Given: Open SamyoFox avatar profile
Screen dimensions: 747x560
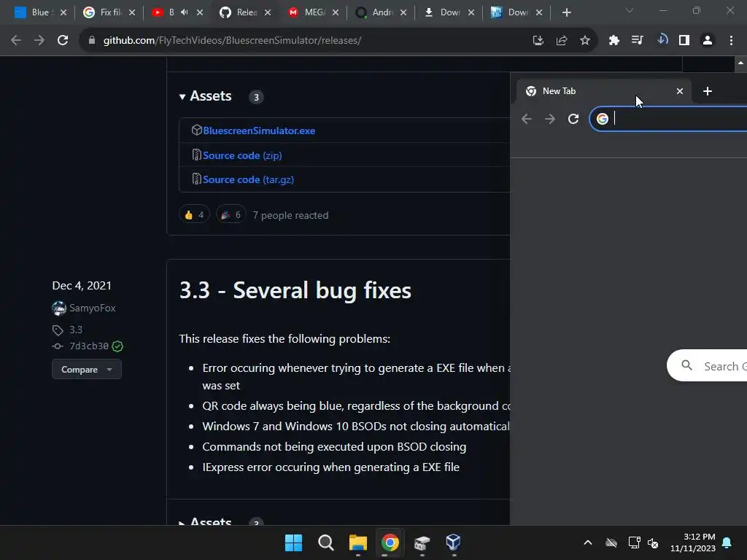Looking at the screenshot, I should (x=59, y=308).
